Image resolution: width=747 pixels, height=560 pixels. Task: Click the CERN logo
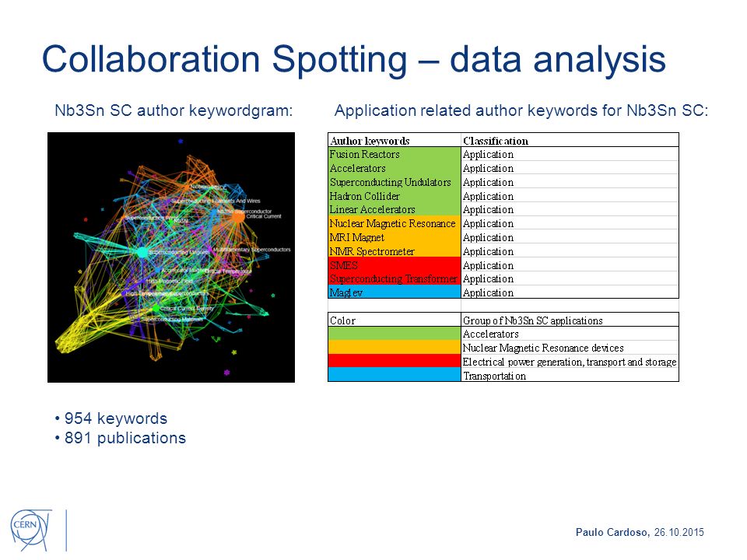tap(31, 530)
